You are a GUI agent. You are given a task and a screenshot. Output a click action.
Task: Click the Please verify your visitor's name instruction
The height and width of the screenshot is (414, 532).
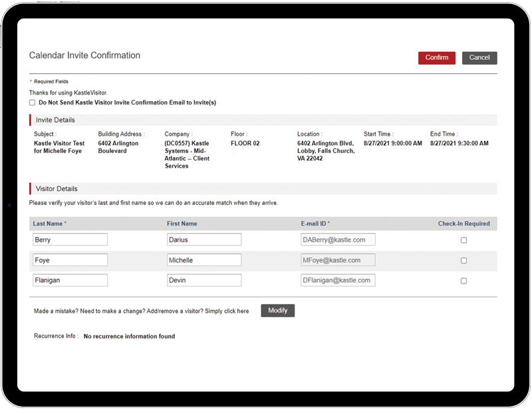(154, 203)
